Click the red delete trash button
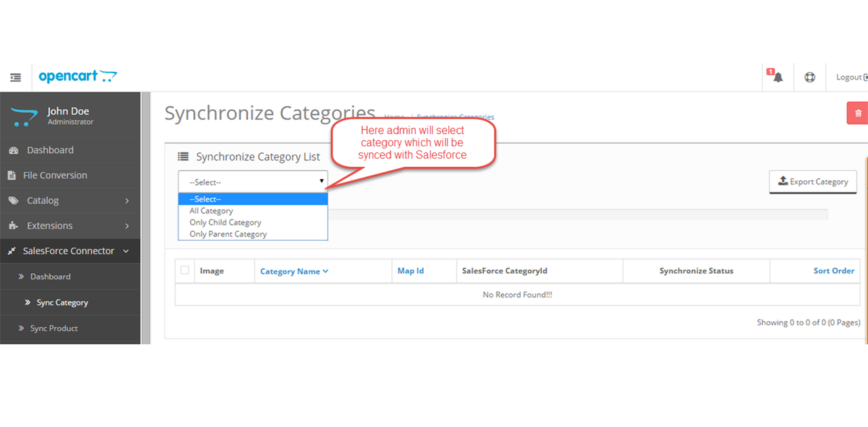Image resolution: width=868 pixels, height=427 pixels. coord(858,113)
